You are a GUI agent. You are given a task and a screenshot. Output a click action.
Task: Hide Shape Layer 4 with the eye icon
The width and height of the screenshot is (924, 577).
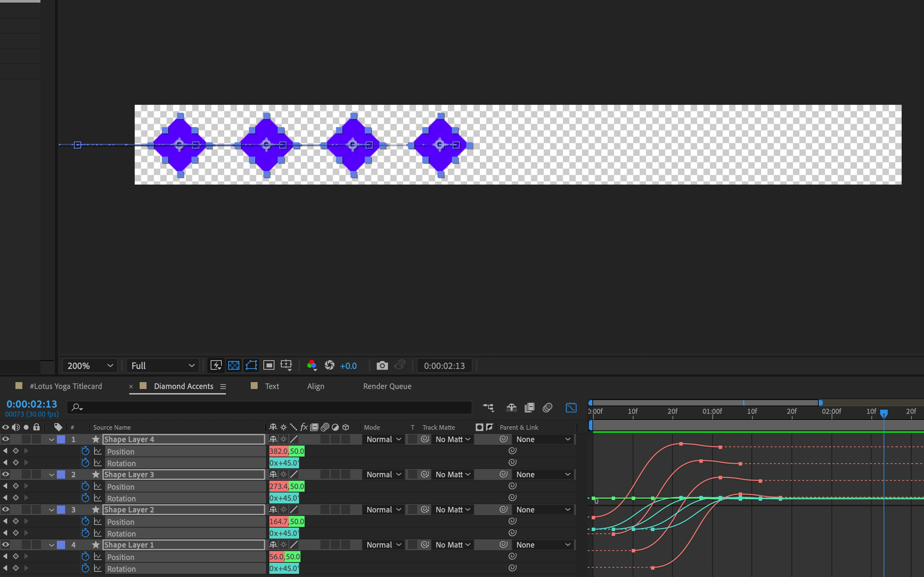pyautogui.click(x=5, y=439)
